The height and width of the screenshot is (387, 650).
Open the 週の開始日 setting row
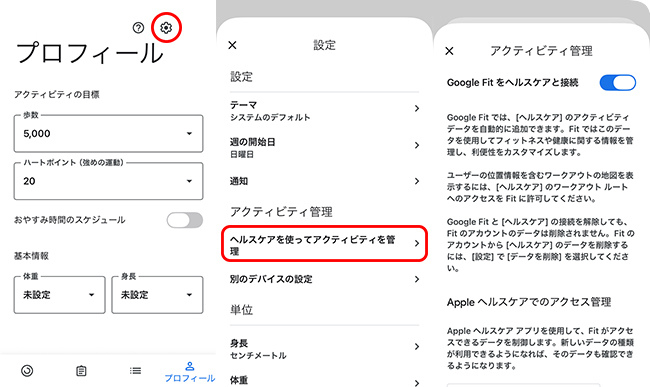[x=325, y=148]
